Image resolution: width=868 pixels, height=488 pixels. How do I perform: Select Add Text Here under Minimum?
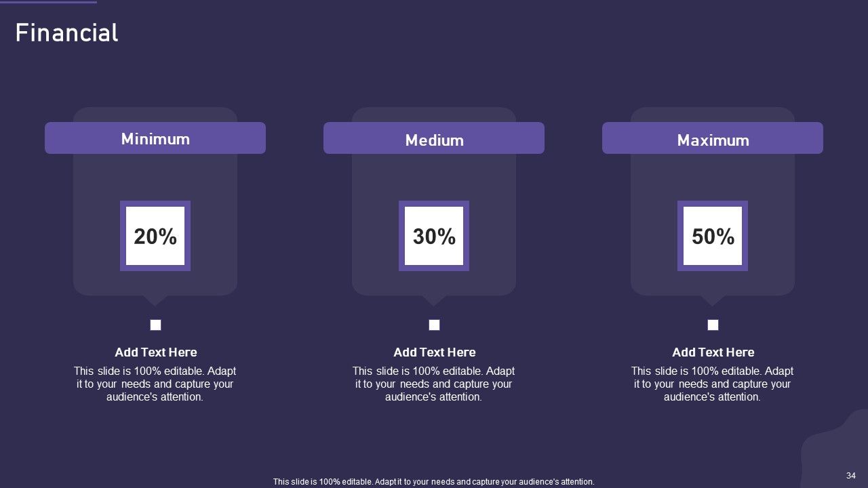156,352
